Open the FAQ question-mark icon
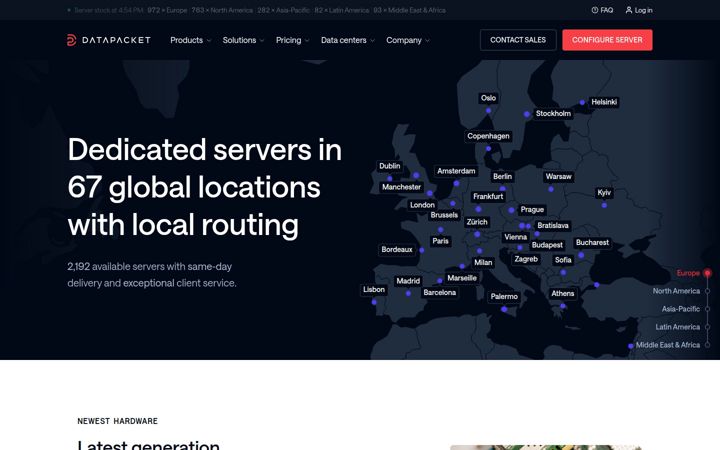 point(595,10)
